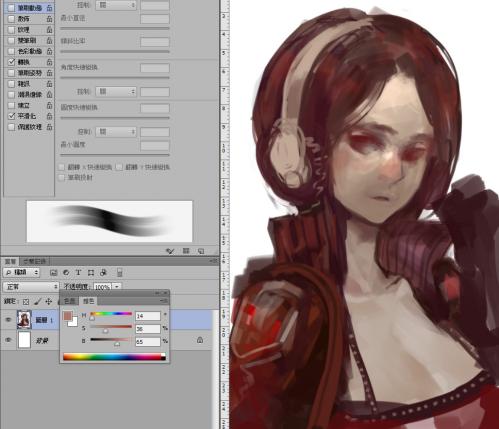Click the foreground color swatch

68,316
